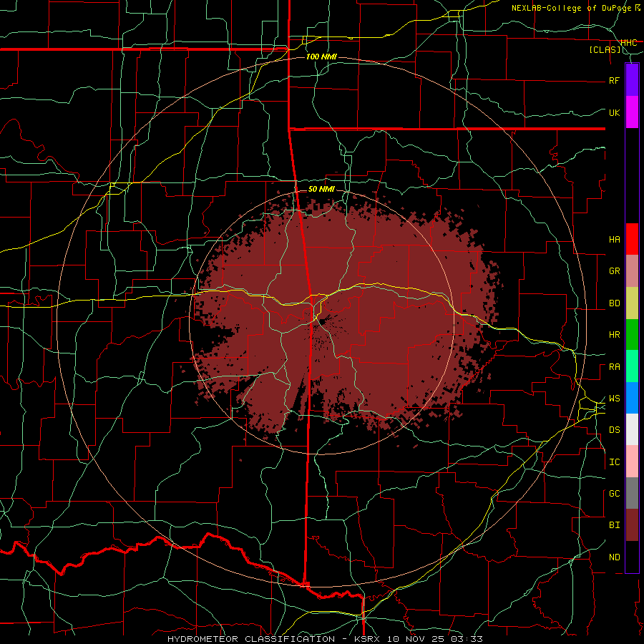Click the 'HYDROMETEOR CLASSIFICATION' title text
Screen dimensions: 644x644
coord(251,639)
